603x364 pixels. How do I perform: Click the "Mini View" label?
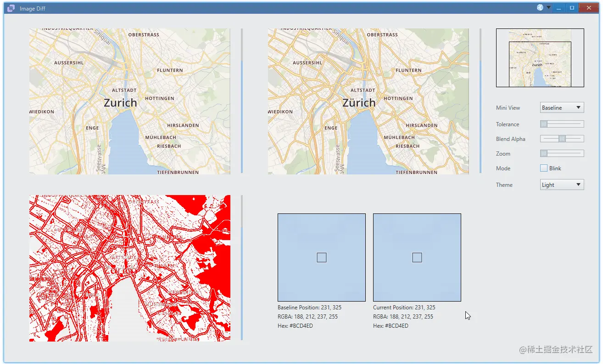pos(508,108)
